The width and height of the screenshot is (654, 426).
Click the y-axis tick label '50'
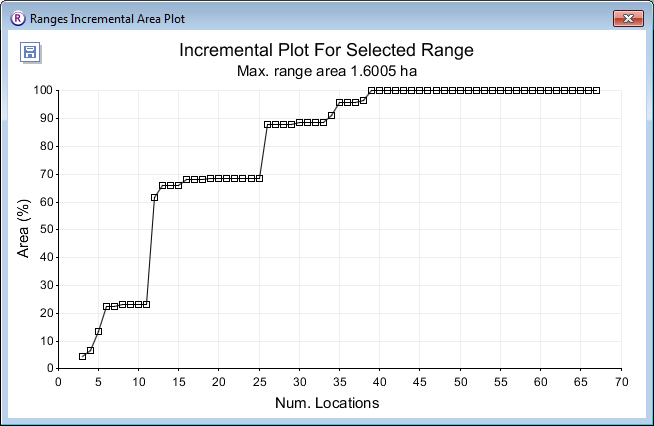tap(44, 229)
